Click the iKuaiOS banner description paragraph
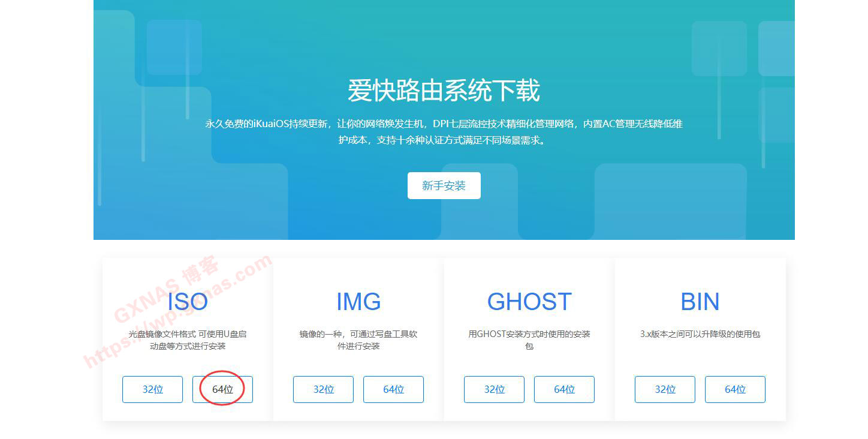This screenshot has width=868, height=439. point(444,132)
